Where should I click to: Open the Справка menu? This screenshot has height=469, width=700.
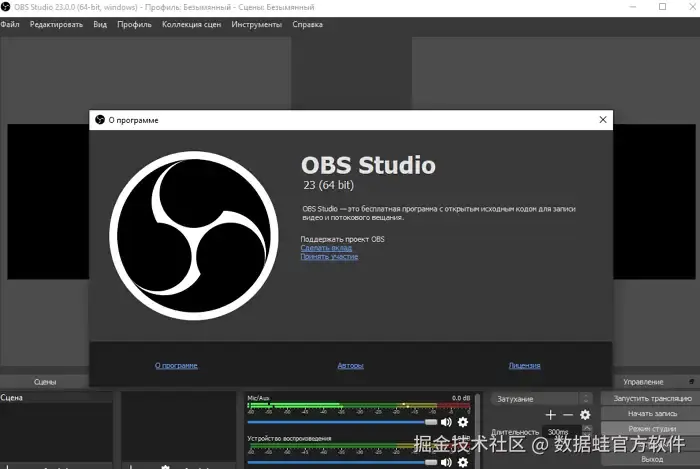[x=308, y=25]
